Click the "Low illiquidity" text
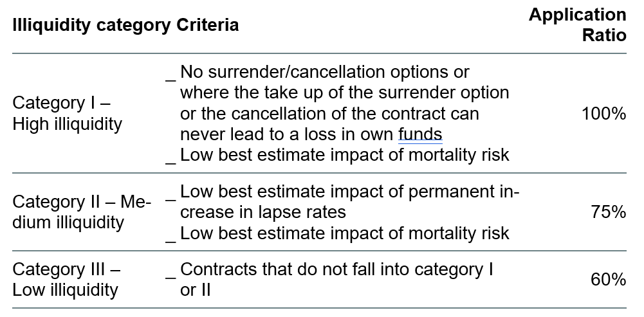The width and height of the screenshot is (644, 317). (x=65, y=289)
